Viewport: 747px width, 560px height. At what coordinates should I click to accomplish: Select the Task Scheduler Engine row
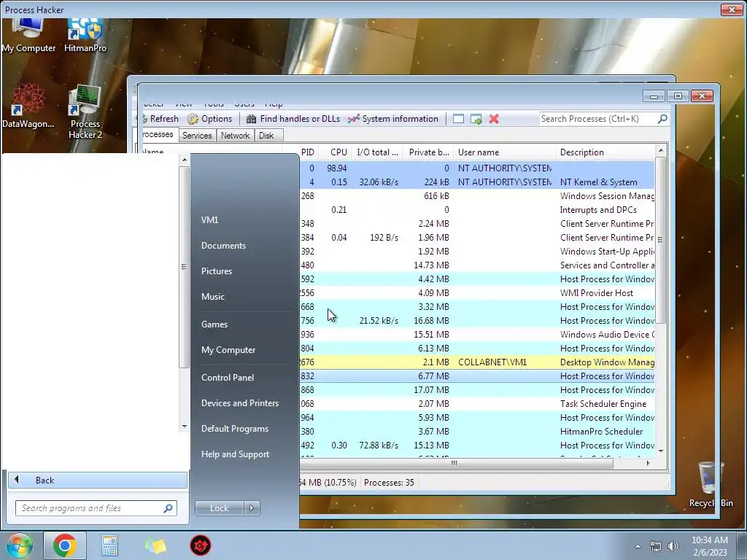[477, 403]
